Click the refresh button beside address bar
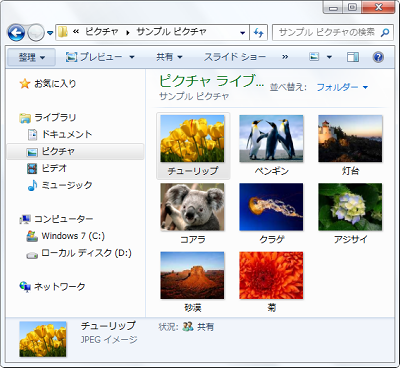 (259, 32)
